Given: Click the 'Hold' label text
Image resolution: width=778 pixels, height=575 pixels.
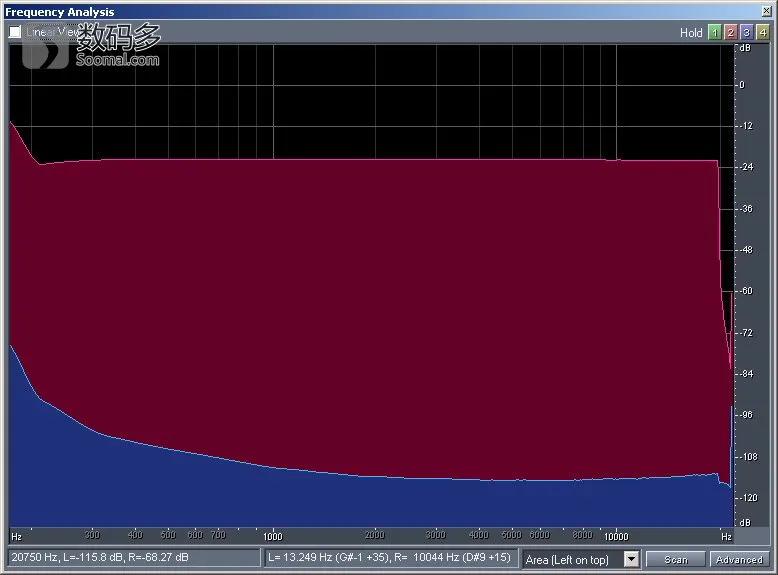Looking at the screenshot, I should coord(691,33).
